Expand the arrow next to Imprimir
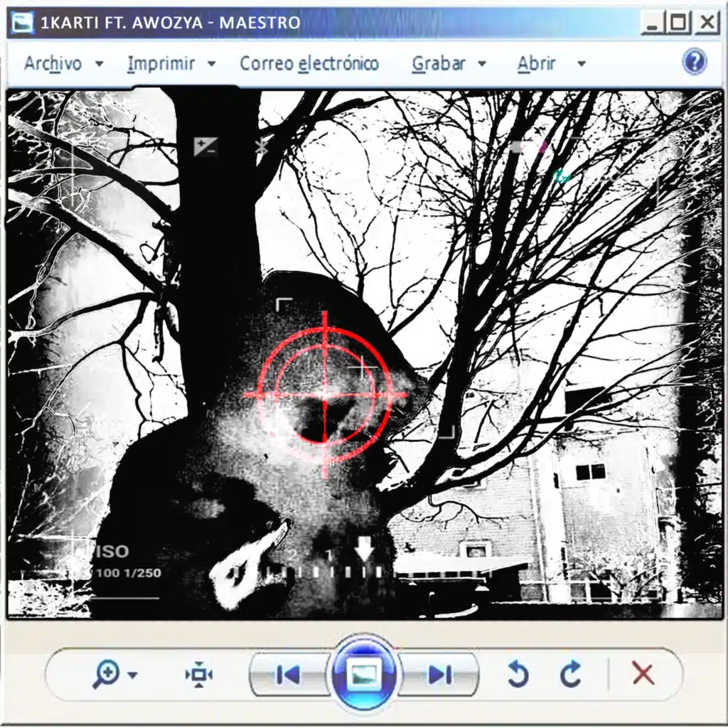Screen dimensions: 728x728 pyautogui.click(x=211, y=64)
